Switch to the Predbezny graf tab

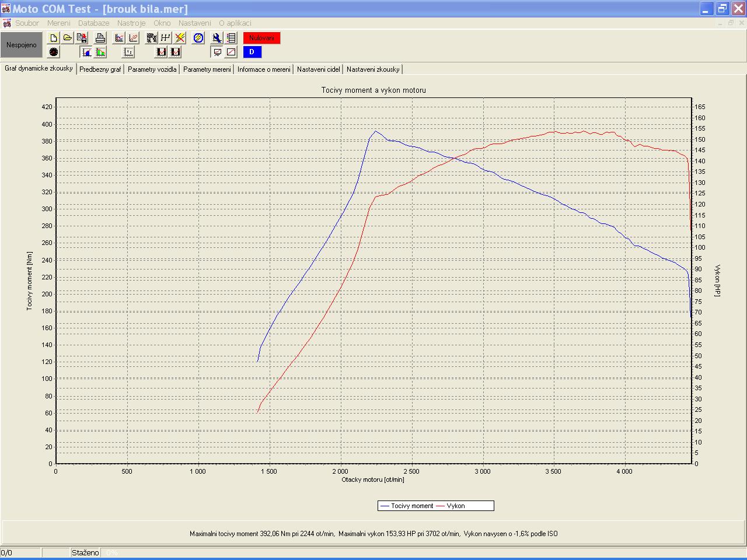(100, 69)
